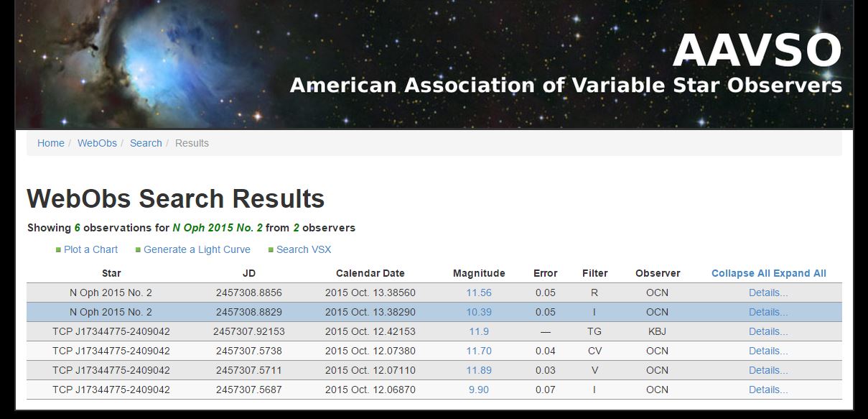
Task: Open the Home breadcrumb link
Action: pyautogui.click(x=50, y=143)
